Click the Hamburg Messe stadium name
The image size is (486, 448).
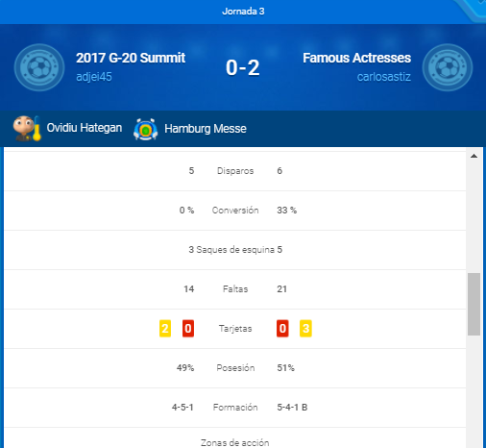[206, 129]
